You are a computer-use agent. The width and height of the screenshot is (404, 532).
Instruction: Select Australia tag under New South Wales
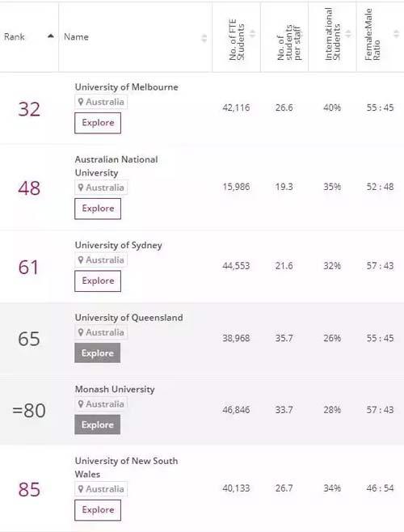[x=101, y=489]
